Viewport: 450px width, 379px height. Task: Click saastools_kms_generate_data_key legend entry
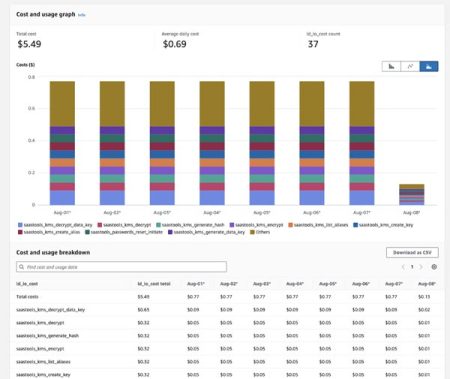(x=206, y=232)
